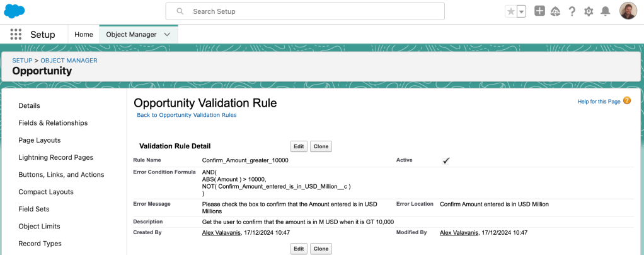Switch to the Home tab

83,35
